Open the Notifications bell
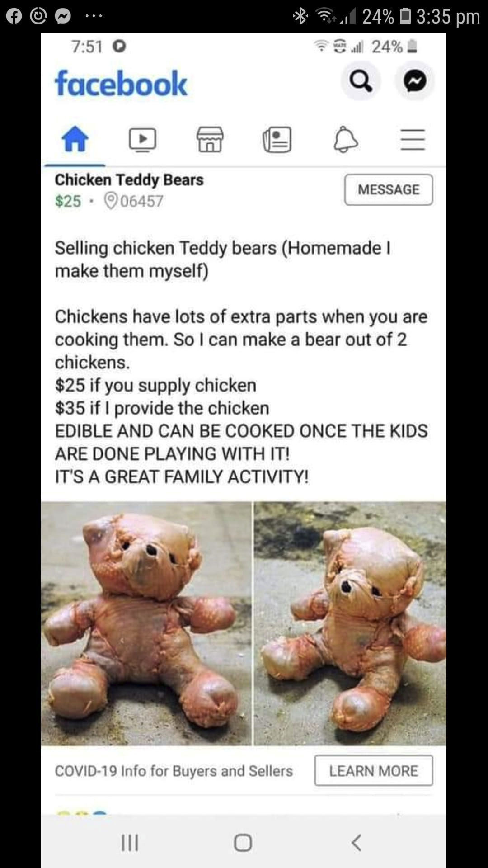 coord(346,139)
